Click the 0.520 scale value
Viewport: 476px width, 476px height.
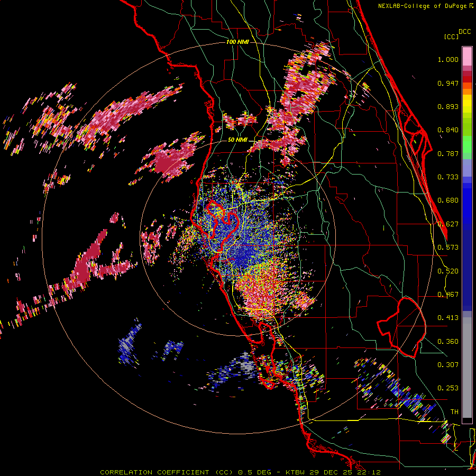click(448, 271)
